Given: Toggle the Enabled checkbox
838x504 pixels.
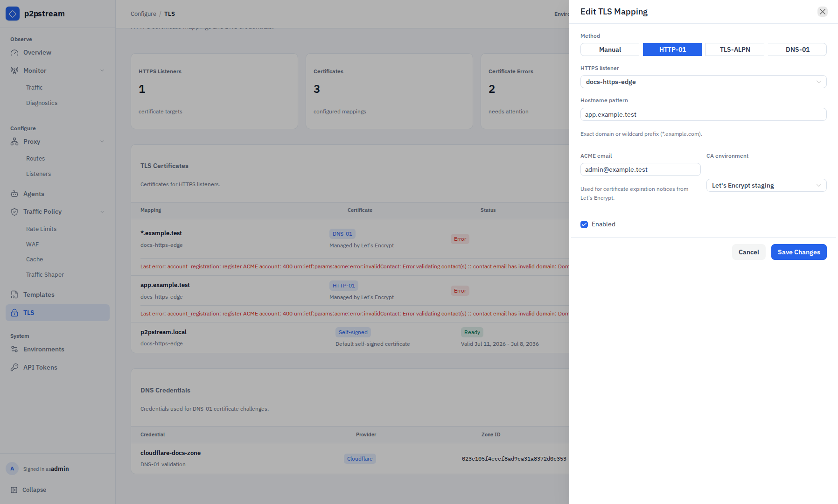Looking at the screenshot, I should pos(584,224).
